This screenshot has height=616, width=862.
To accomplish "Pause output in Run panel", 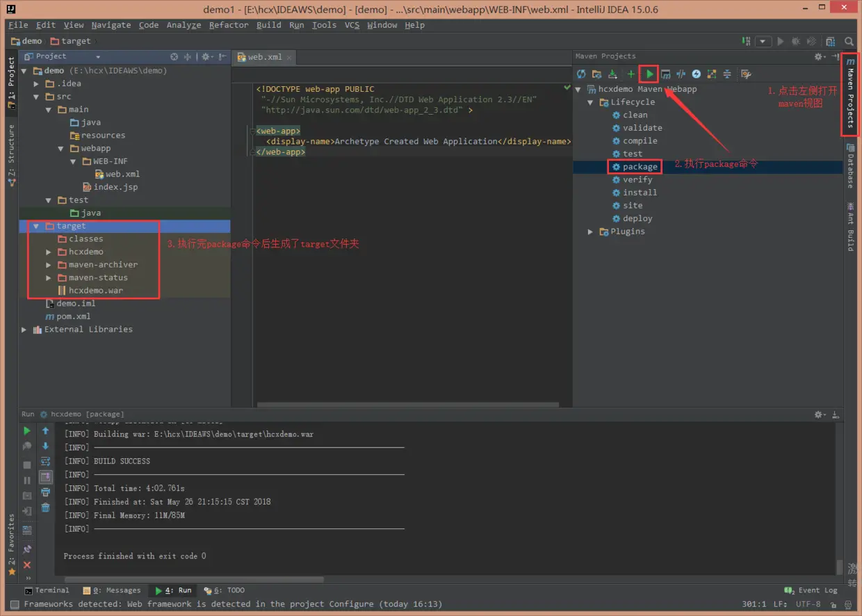I will [27, 480].
